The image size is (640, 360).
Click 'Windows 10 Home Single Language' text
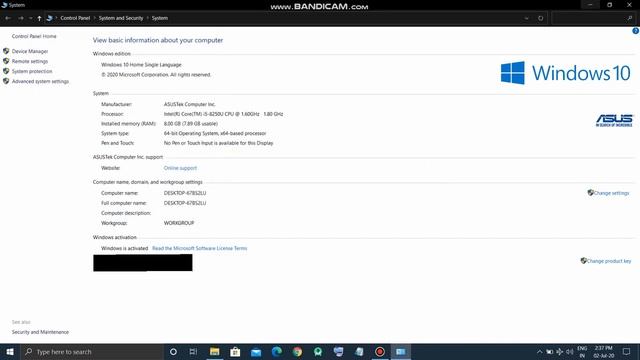141,64
